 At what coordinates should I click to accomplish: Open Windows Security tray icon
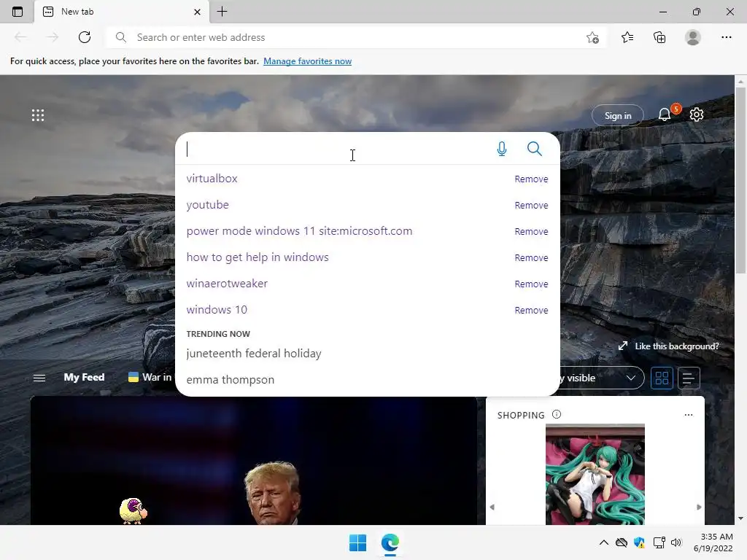tap(639, 542)
